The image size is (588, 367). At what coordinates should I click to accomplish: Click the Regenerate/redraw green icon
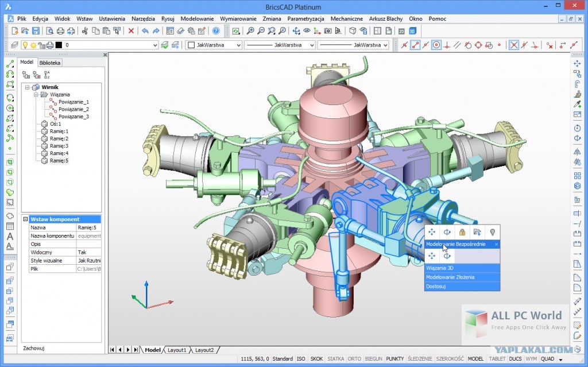[x=236, y=31]
